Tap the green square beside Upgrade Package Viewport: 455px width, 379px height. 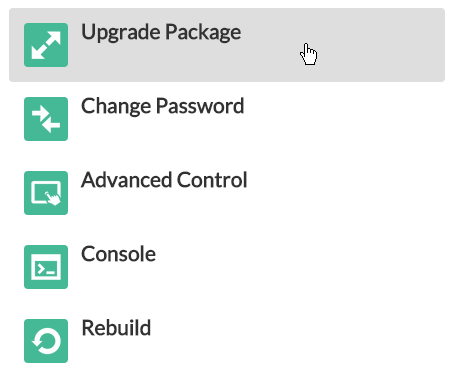pyautogui.click(x=46, y=45)
